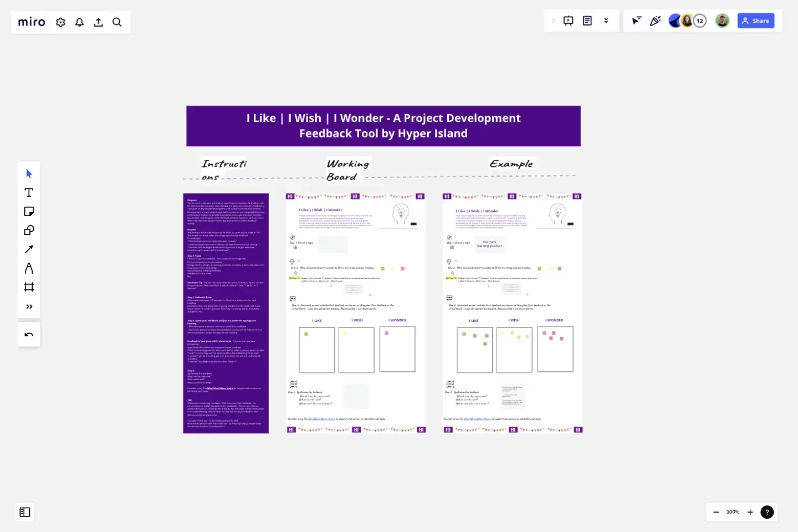Select the cursor Select tool
Image resolution: width=798 pixels, height=532 pixels.
(29, 173)
